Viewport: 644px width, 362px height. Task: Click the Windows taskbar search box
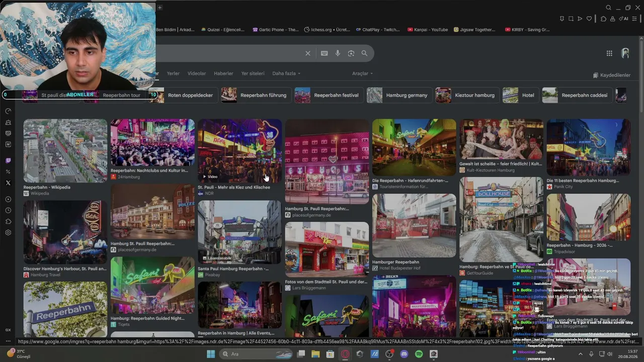(x=256, y=354)
